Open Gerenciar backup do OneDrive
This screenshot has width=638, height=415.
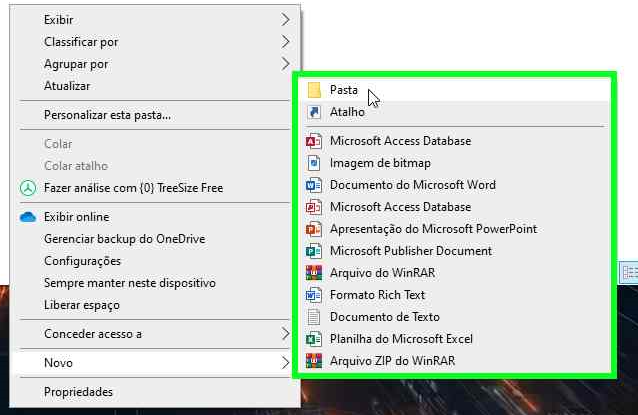click(155, 239)
